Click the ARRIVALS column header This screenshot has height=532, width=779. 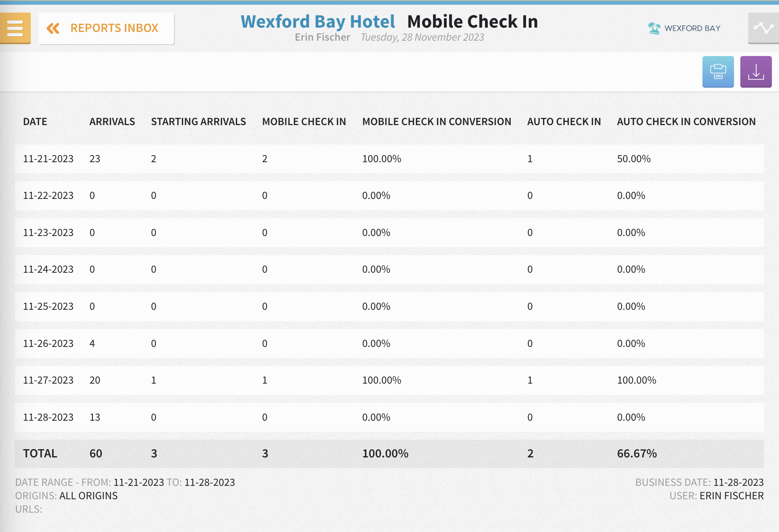pos(112,122)
